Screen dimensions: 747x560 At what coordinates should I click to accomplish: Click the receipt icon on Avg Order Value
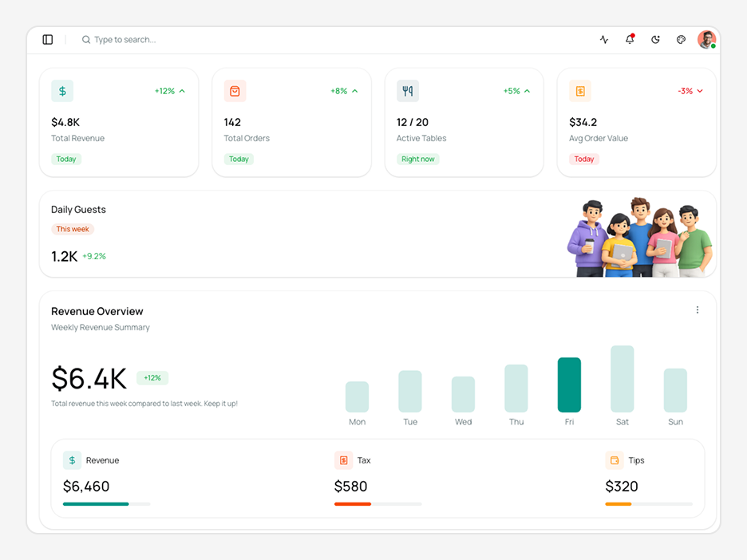click(x=580, y=91)
